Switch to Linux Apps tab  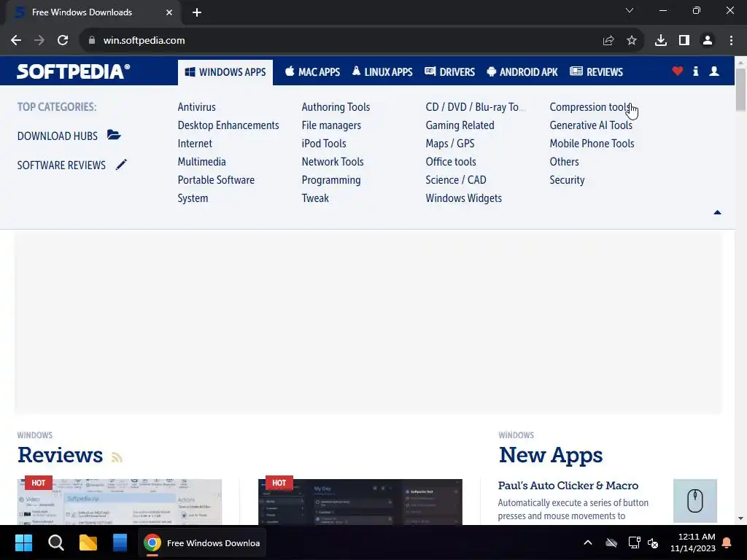(382, 72)
